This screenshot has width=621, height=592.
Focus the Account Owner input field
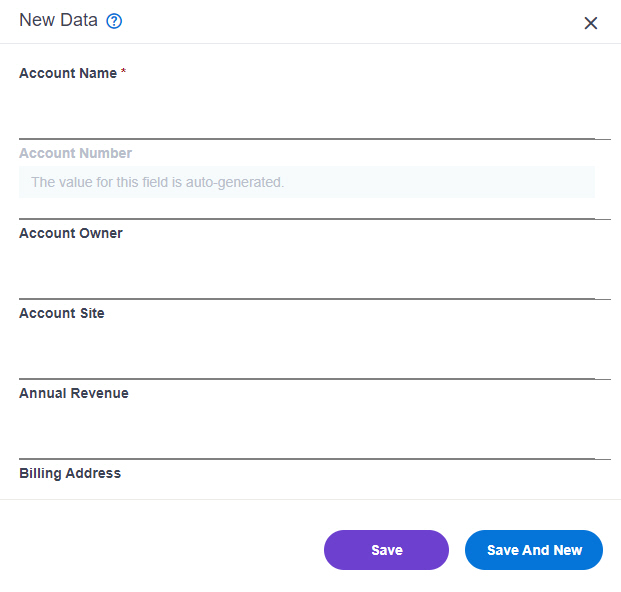click(x=307, y=270)
